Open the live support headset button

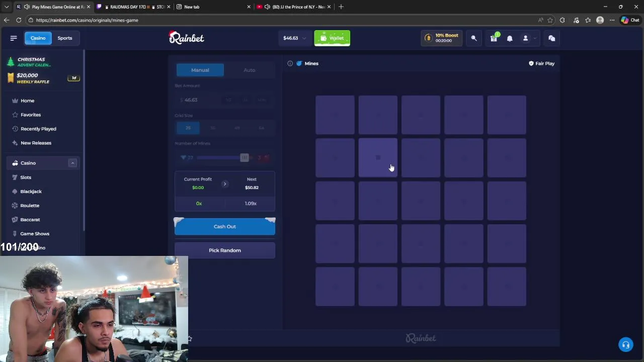coord(626,345)
